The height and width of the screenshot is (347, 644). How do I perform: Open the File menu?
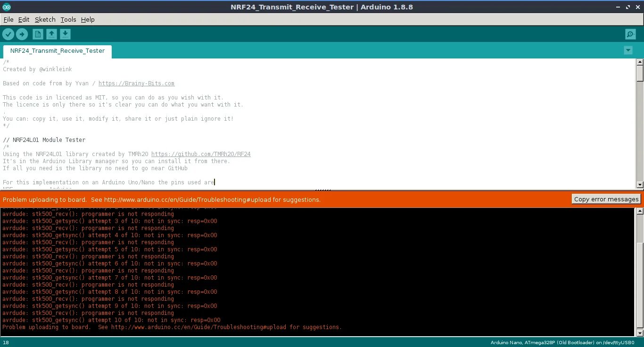tap(8, 19)
